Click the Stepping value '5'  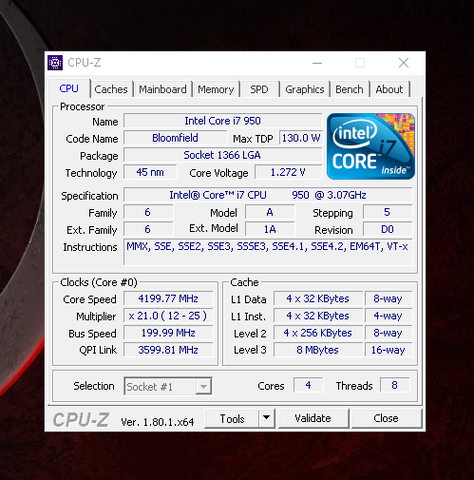point(387,212)
